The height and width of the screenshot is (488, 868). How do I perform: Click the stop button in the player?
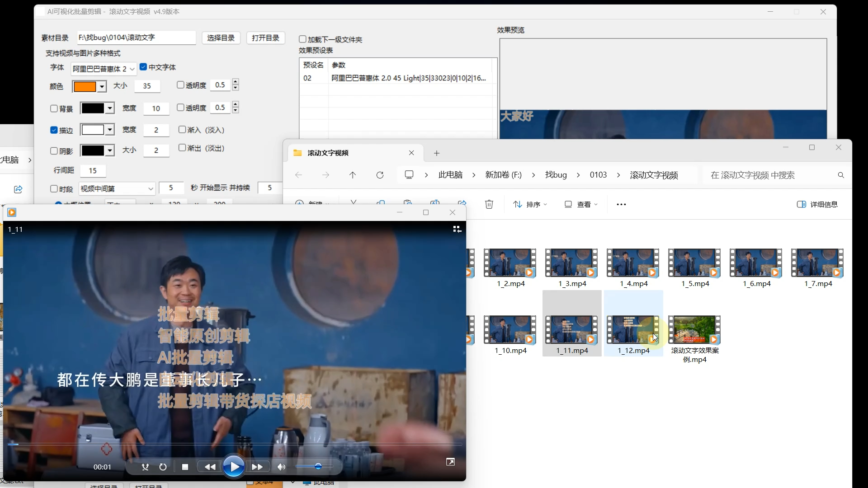[x=185, y=467]
